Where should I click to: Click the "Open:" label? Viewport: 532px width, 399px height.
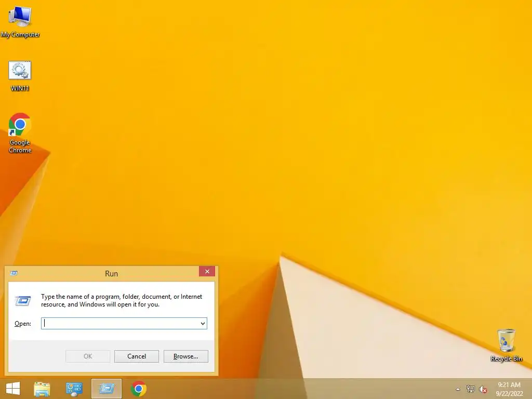pyautogui.click(x=23, y=324)
